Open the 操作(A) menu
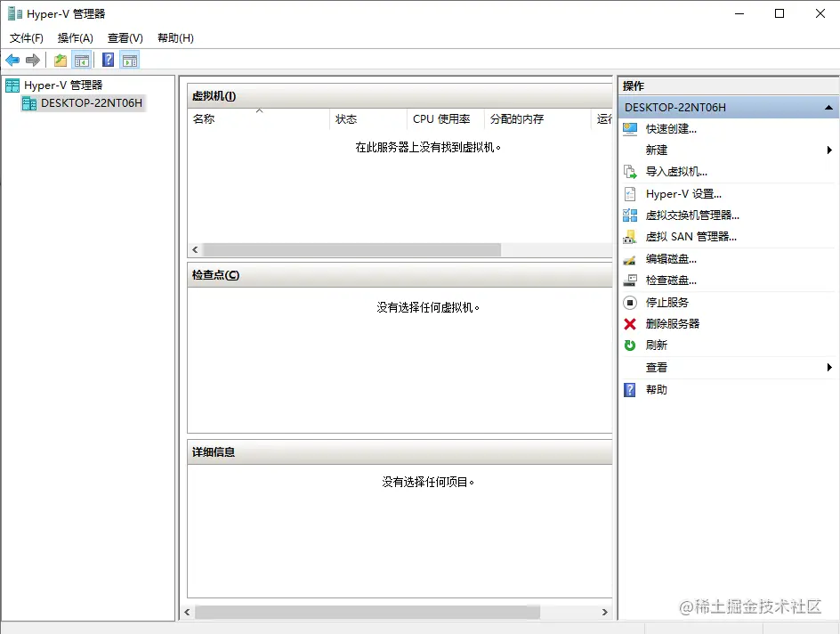840x634 pixels. pyautogui.click(x=75, y=38)
